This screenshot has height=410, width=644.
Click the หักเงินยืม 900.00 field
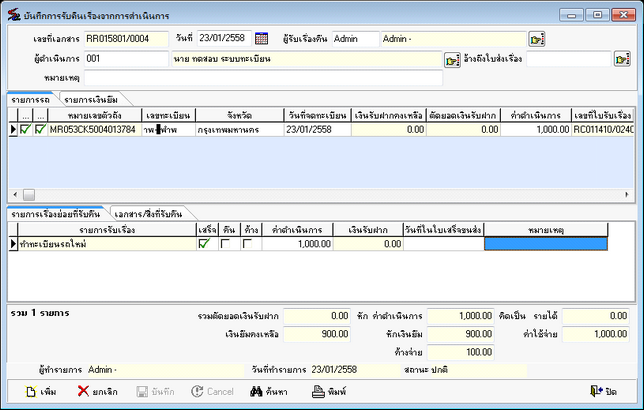tap(460, 334)
